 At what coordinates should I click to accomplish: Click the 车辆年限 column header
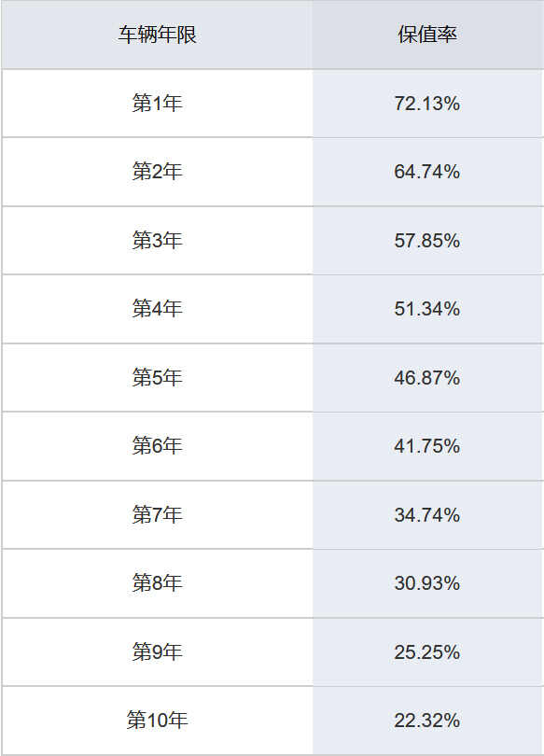pyautogui.click(x=157, y=35)
